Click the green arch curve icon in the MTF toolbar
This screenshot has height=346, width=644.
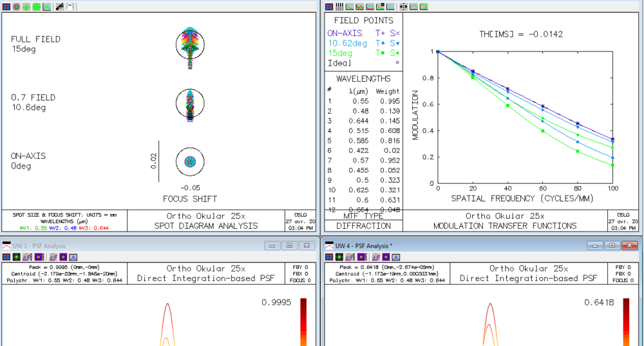click(x=413, y=7)
